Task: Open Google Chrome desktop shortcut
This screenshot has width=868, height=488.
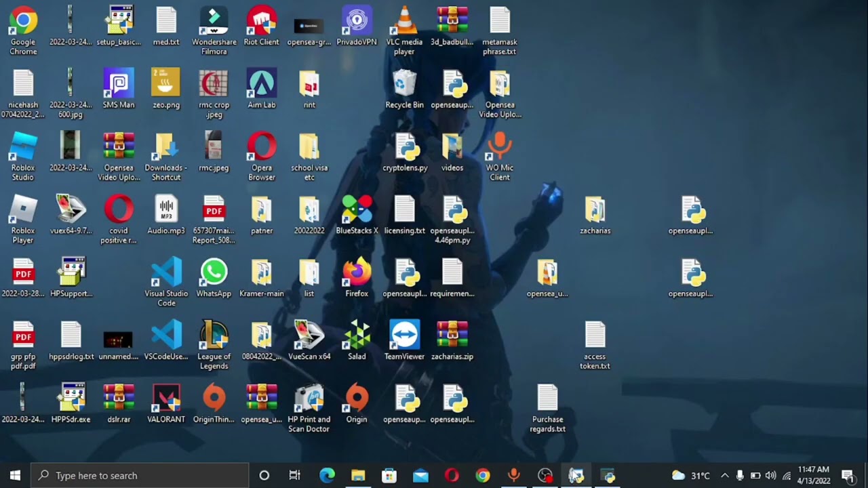Action: (x=23, y=30)
